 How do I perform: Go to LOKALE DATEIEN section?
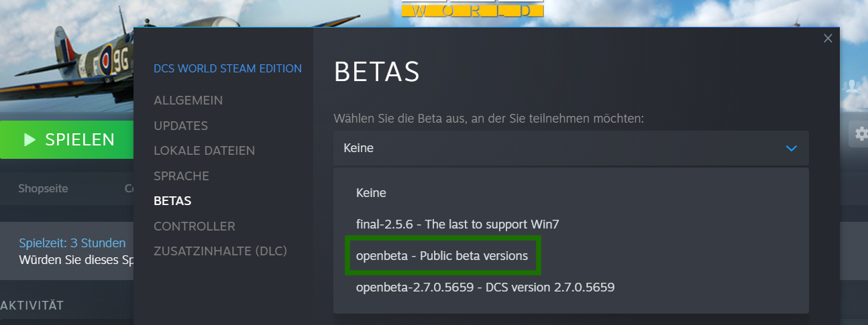204,151
